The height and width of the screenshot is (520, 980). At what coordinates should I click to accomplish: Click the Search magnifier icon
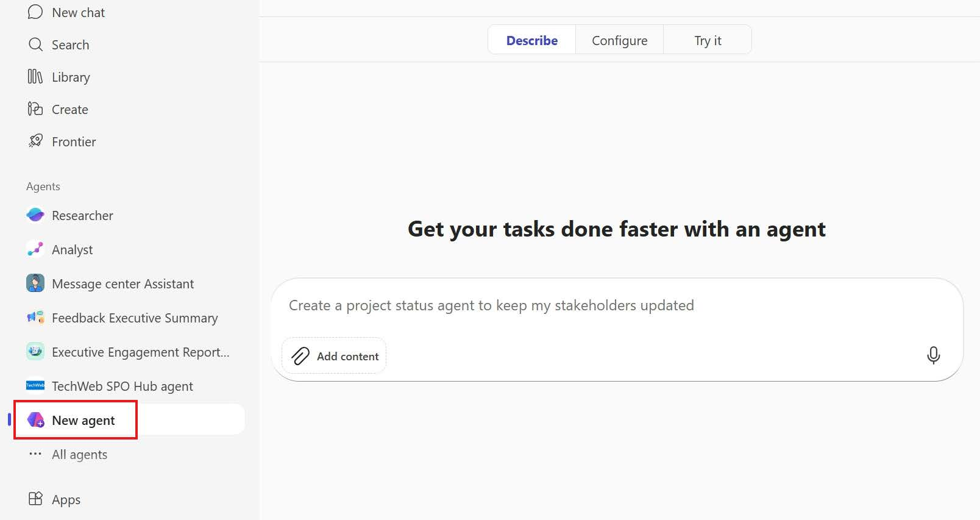click(35, 45)
